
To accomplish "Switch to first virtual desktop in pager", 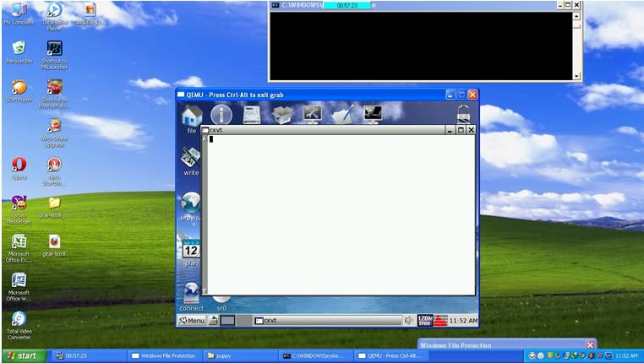I will point(228,320).
